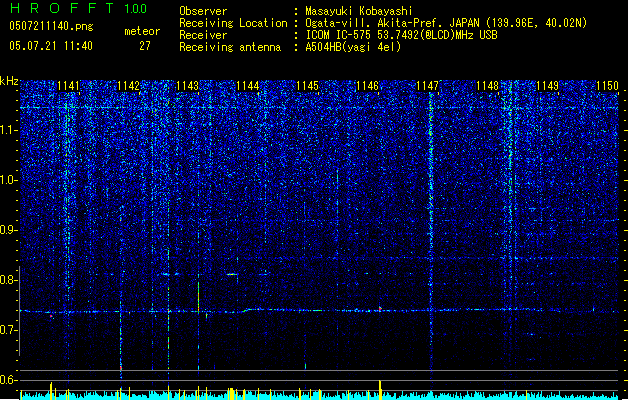Click the 0.6 kHz axis label
The height and width of the screenshot is (400, 629).
point(9,380)
